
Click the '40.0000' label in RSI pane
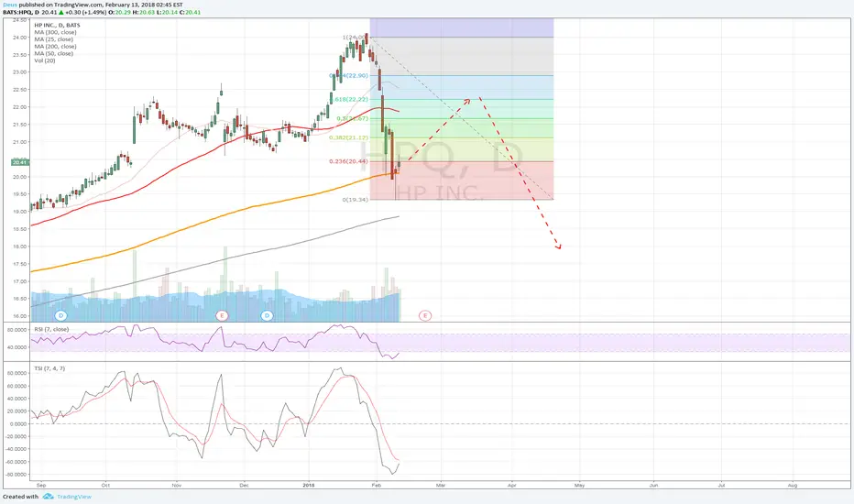pyautogui.click(x=17, y=347)
